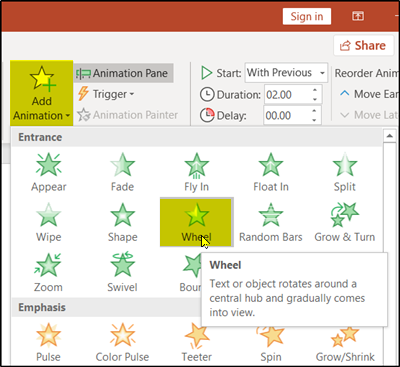Open the Start With Previous combo box
The width and height of the screenshot is (400, 367).
[286, 72]
